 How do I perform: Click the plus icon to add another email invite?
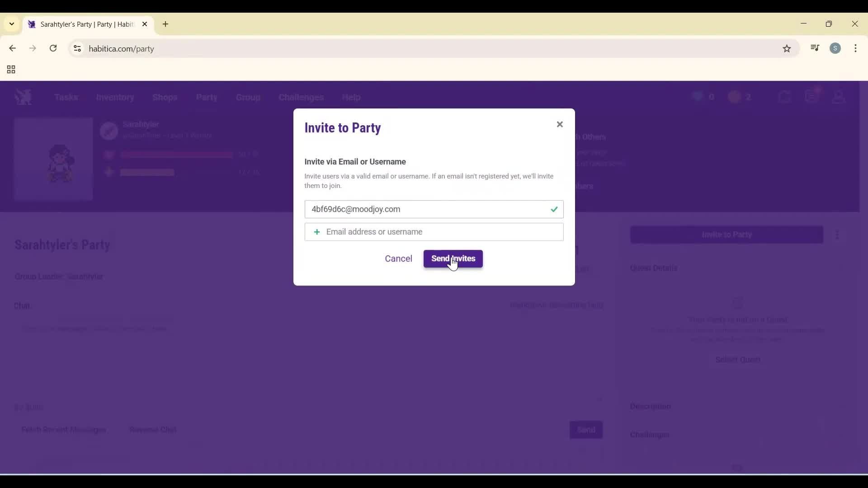pyautogui.click(x=317, y=232)
